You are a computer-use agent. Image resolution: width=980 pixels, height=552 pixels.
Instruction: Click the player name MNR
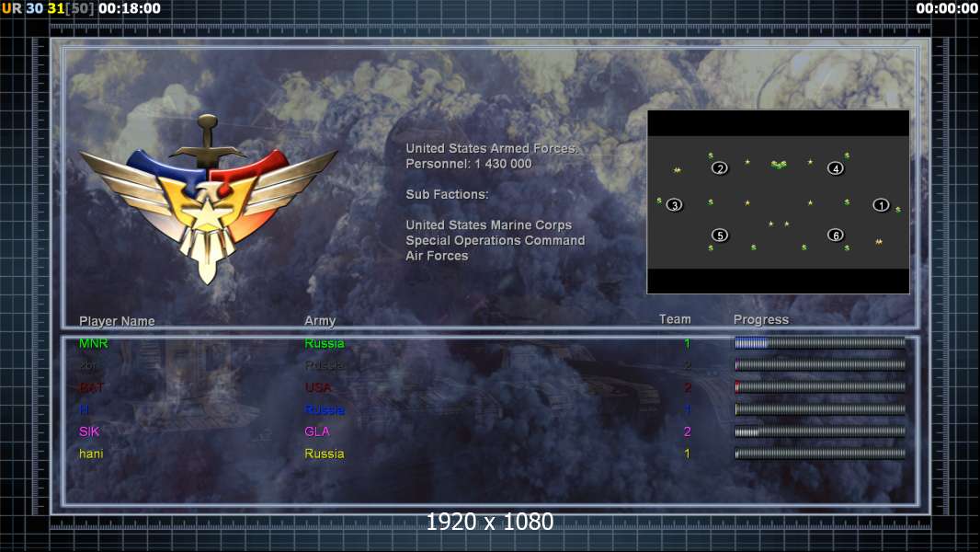tap(94, 343)
